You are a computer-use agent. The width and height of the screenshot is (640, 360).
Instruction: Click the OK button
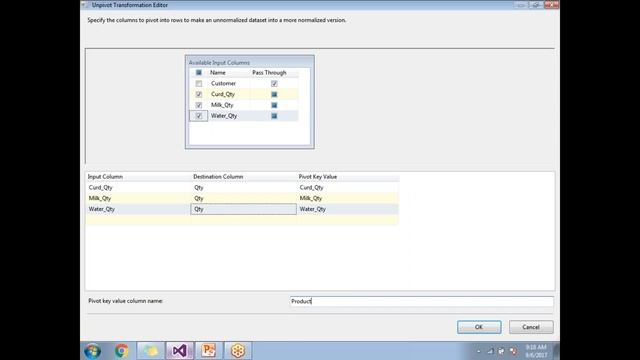click(x=479, y=327)
